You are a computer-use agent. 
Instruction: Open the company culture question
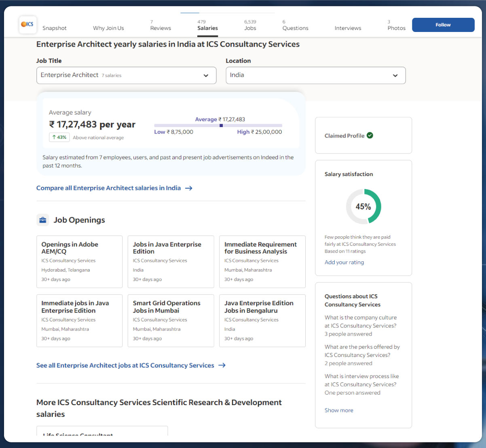click(361, 322)
